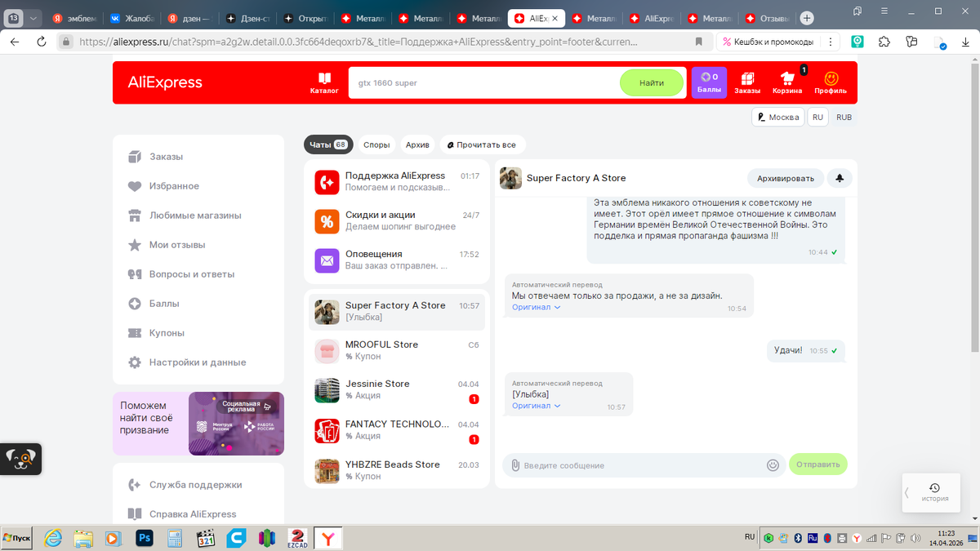980x551 pixels.
Task: Open the tab group dropdown arrow
Action: [x=33, y=18]
